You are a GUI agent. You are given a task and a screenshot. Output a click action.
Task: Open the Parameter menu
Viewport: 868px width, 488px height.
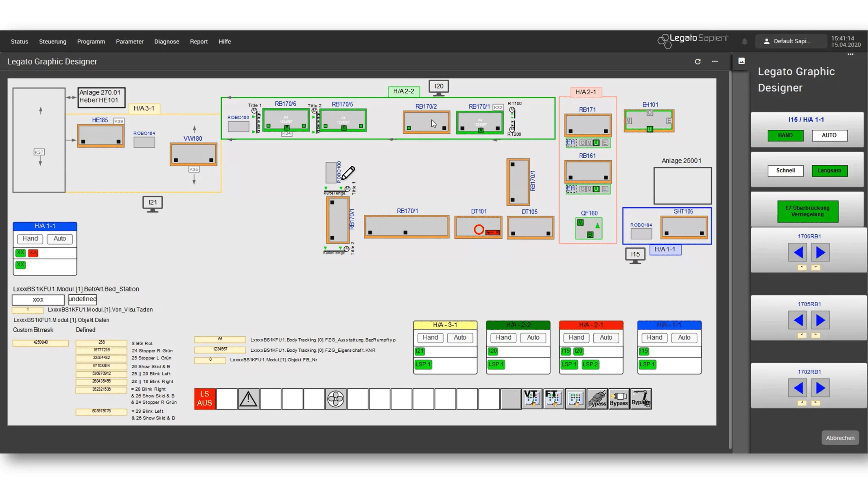[x=129, y=41]
